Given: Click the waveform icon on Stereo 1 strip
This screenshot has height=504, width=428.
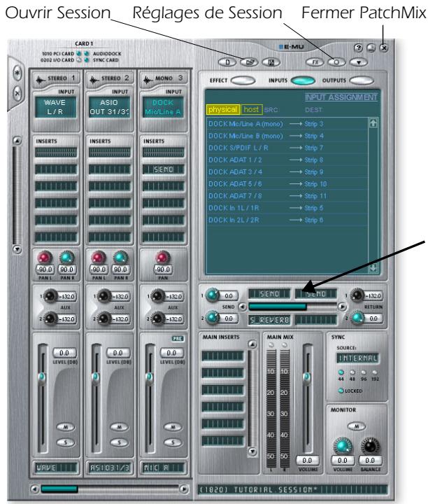Looking at the screenshot, I should [x=40, y=79].
